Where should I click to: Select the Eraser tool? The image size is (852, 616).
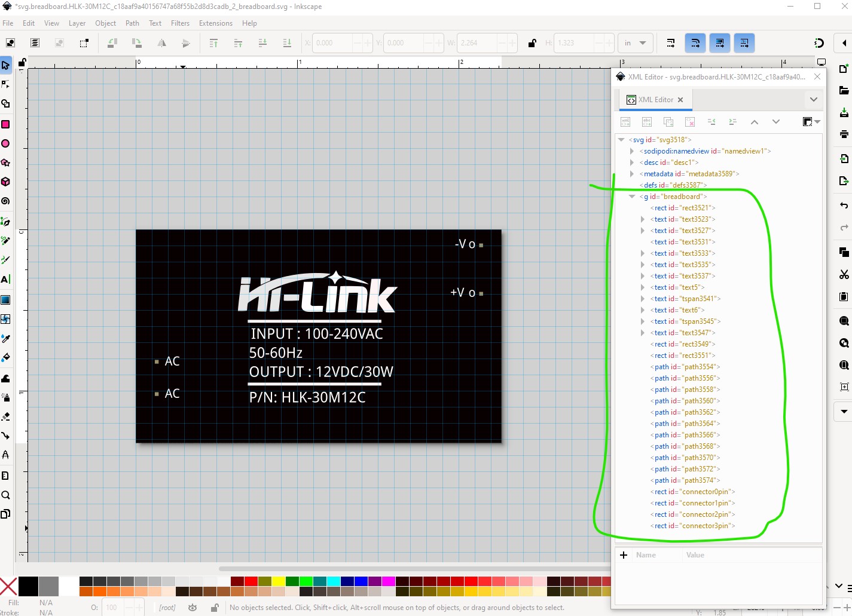(5, 416)
